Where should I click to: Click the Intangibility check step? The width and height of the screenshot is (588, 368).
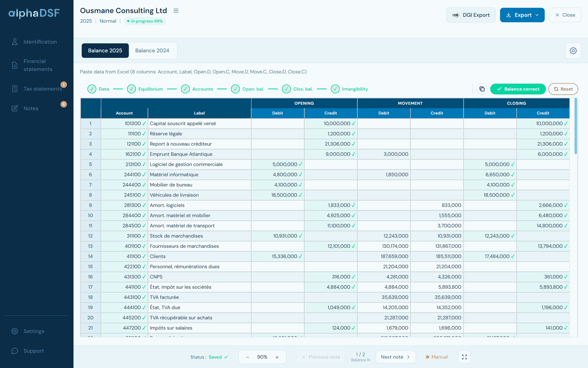(349, 89)
